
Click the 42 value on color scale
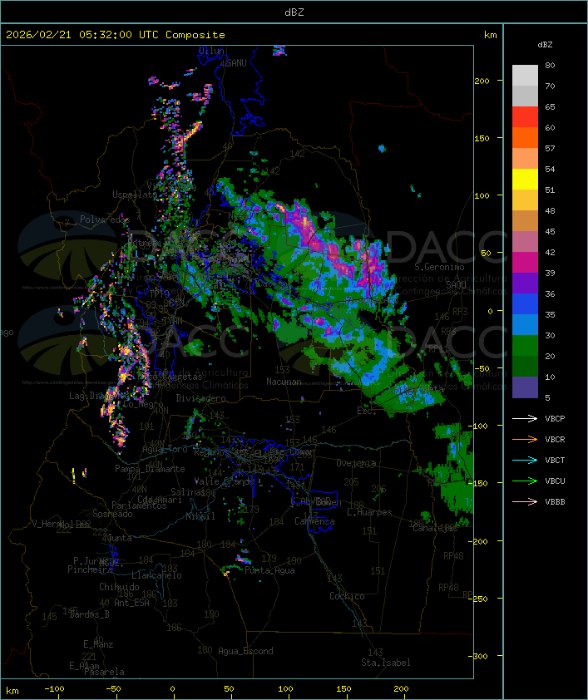pos(550,252)
